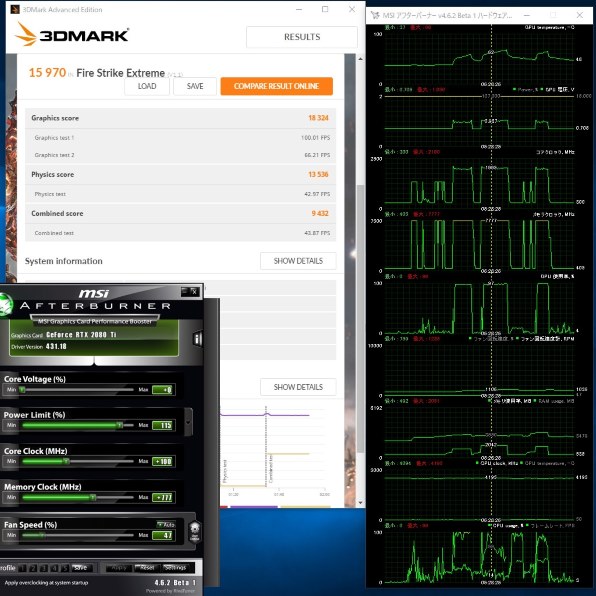This screenshot has width=596, height=596.
Task: Click the GPU usage graph in hardware monitor
Action: (479, 308)
